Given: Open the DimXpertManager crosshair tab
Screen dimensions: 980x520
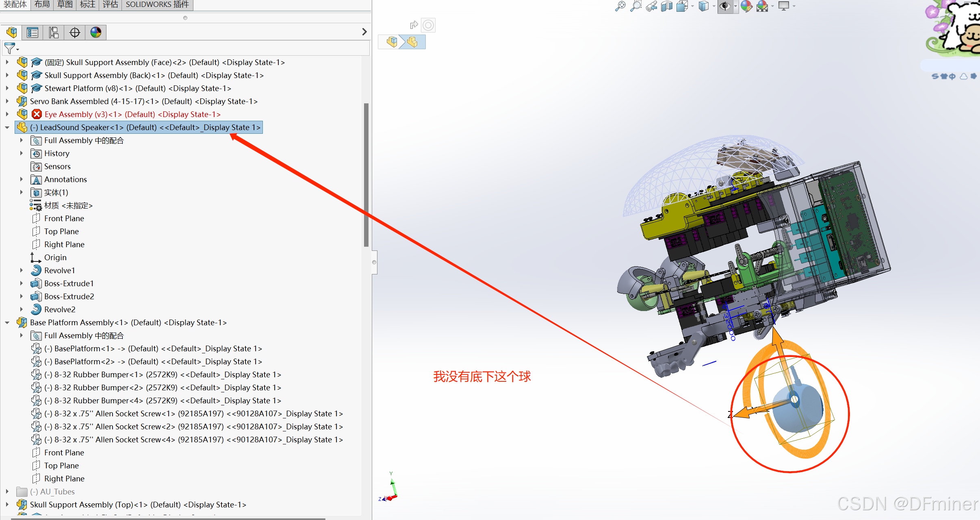Looking at the screenshot, I should tap(75, 33).
